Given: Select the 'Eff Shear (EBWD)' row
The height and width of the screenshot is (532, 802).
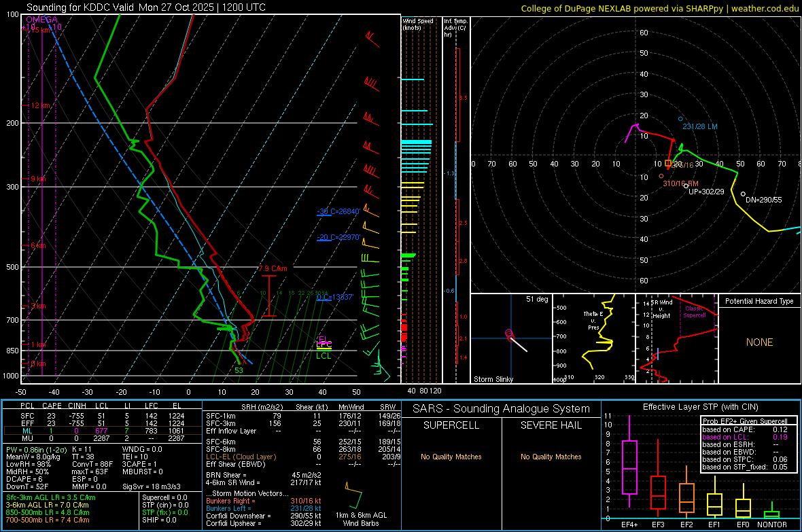Looking at the screenshot, I should point(303,465).
